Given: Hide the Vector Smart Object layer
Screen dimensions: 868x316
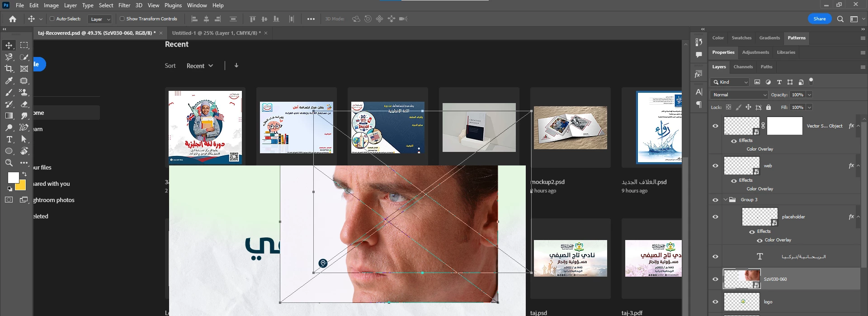Looking at the screenshot, I should 715,126.
